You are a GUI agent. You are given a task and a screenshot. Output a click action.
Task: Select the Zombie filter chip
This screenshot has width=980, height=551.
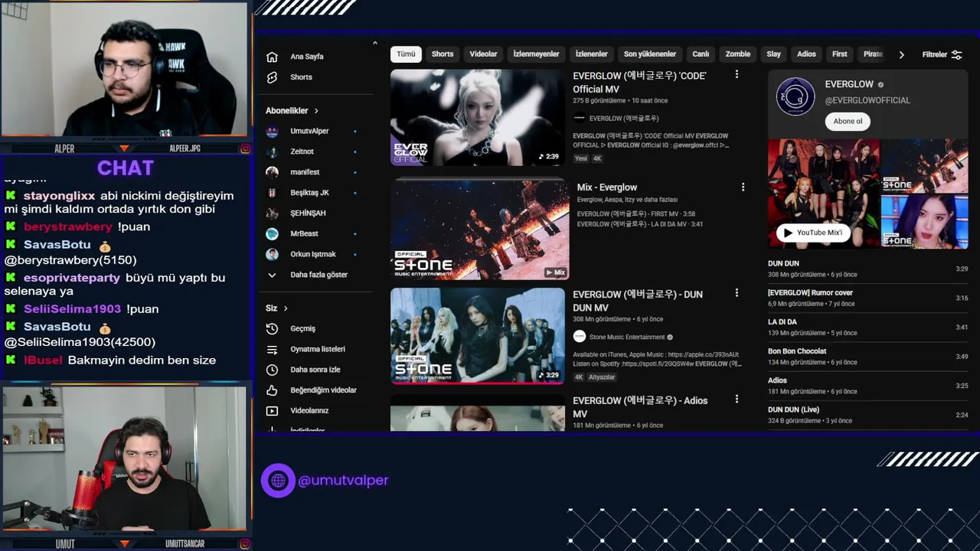738,54
